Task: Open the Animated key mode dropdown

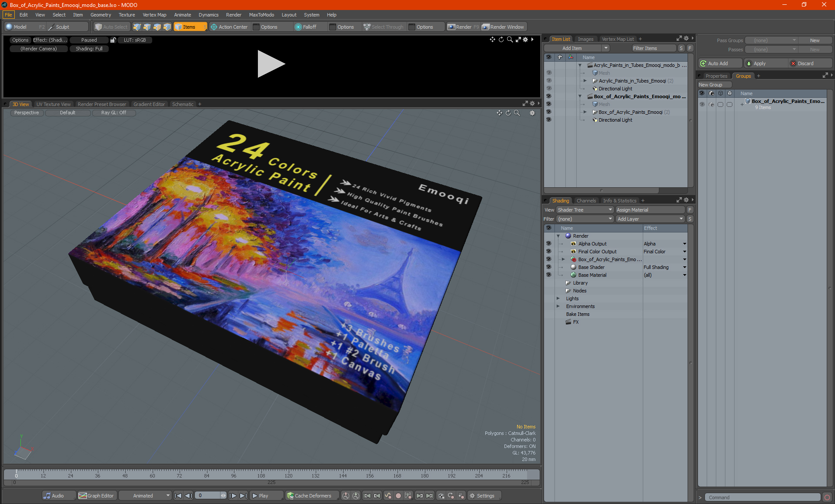Action: tap(145, 496)
